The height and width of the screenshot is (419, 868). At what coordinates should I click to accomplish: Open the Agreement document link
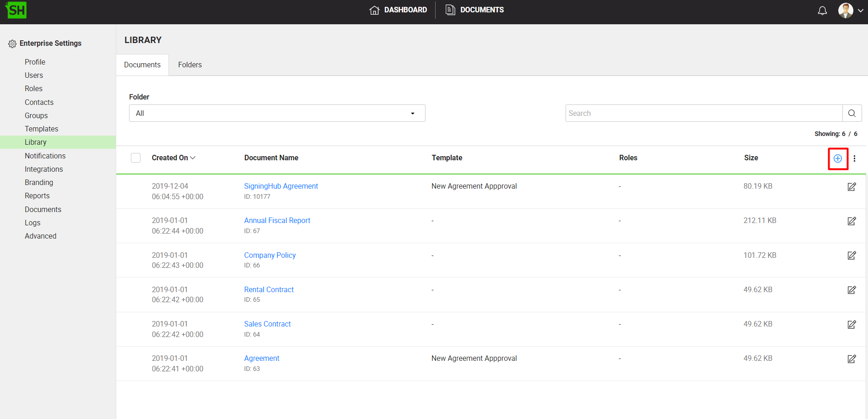(261, 358)
